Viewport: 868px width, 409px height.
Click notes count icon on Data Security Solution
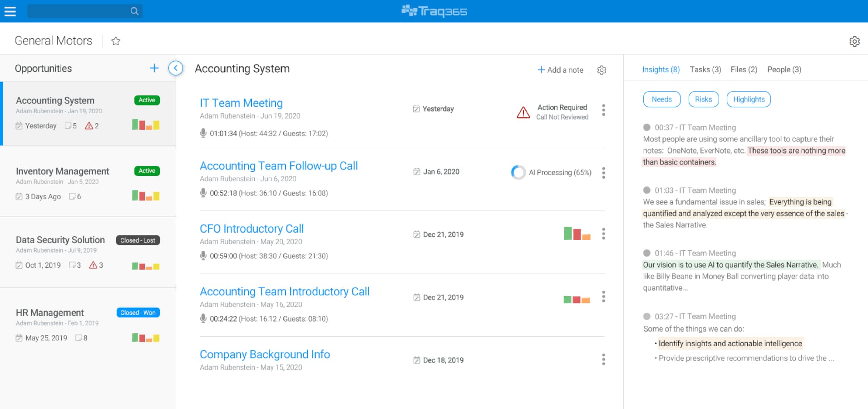click(x=72, y=265)
